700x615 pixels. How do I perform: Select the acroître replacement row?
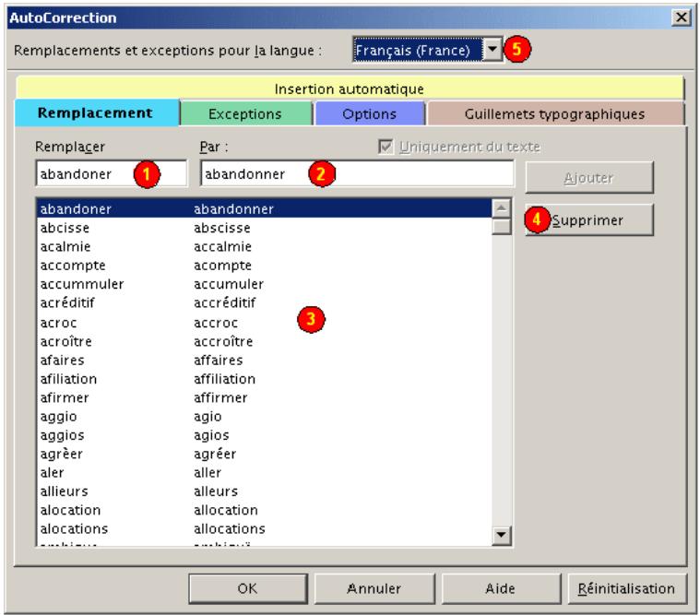[265, 341]
